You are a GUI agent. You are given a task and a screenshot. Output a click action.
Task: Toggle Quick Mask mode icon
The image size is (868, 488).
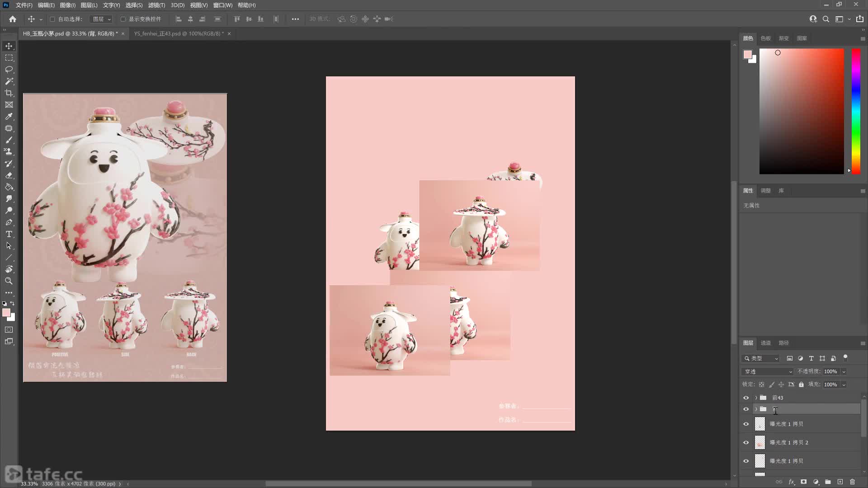click(x=9, y=330)
